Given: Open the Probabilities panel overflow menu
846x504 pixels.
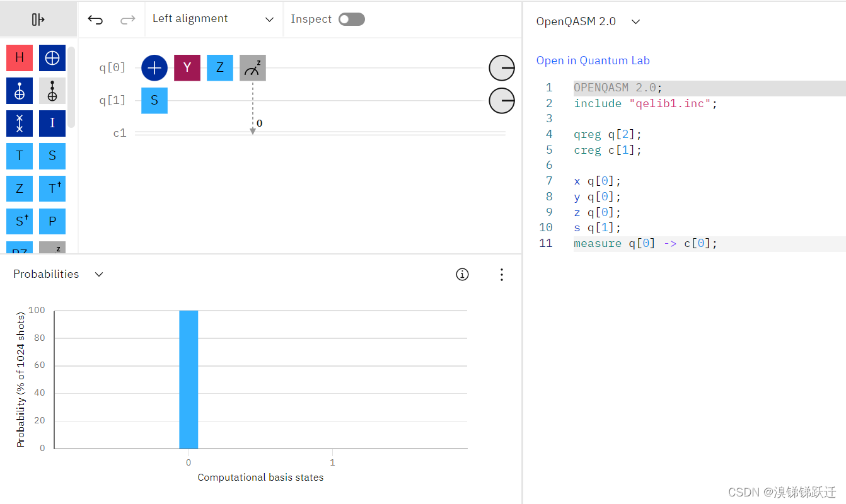Looking at the screenshot, I should (x=502, y=274).
